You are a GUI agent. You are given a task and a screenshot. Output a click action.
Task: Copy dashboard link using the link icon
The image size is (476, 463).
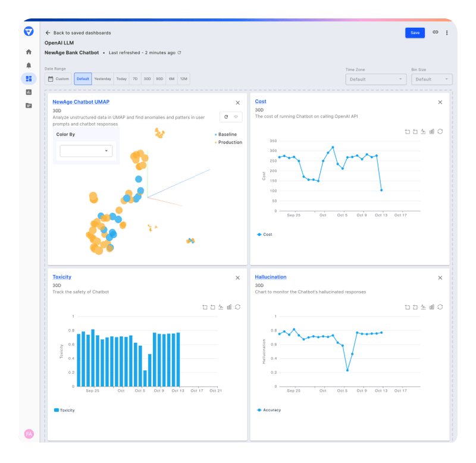[436, 33]
